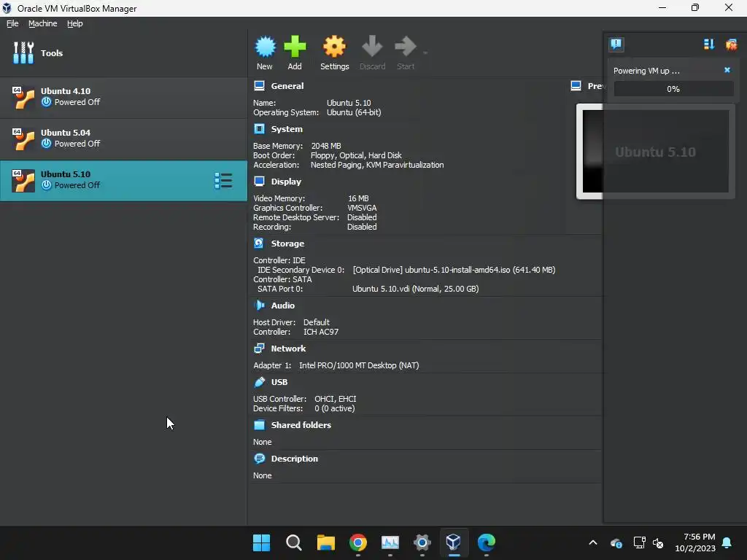Click the Ubuntu 5.04 OS icon
This screenshot has width=747, height=560.
coord(23,139)
